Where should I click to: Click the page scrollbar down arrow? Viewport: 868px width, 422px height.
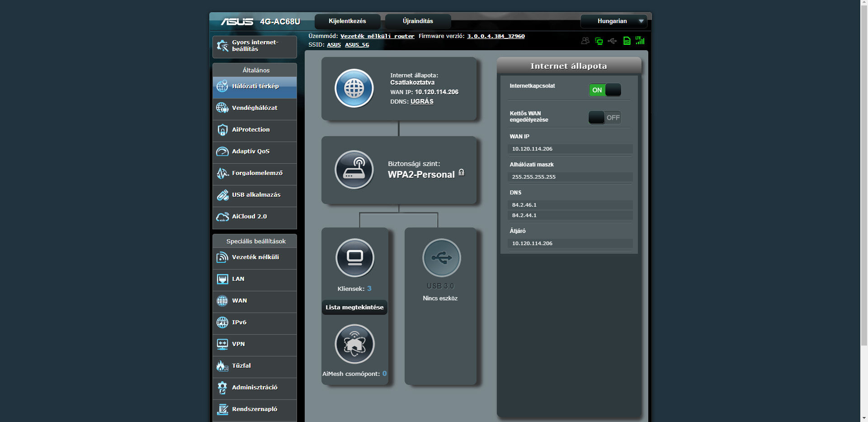[864, 418]
